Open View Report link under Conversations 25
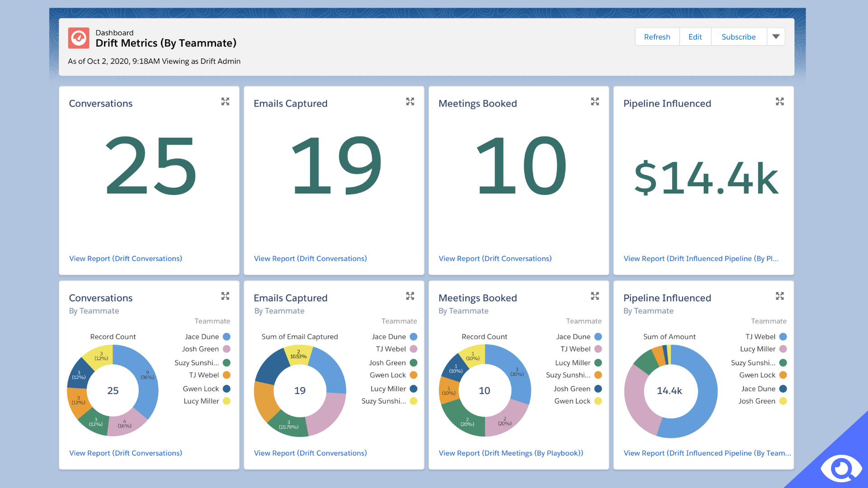868x488 pixels. click(126, 258)
